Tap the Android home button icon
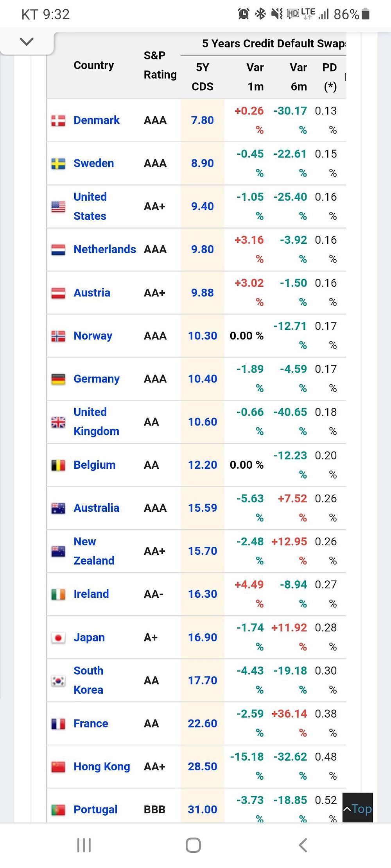The height and width of the screenshot is (868, 391). pos(193,845)
